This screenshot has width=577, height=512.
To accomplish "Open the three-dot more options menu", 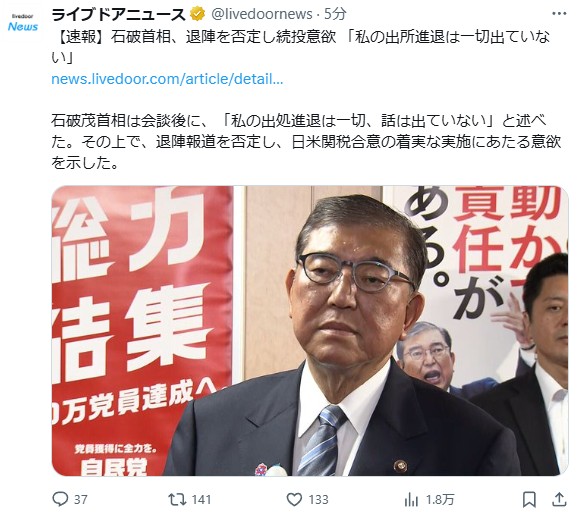I will tap(559, 14).
